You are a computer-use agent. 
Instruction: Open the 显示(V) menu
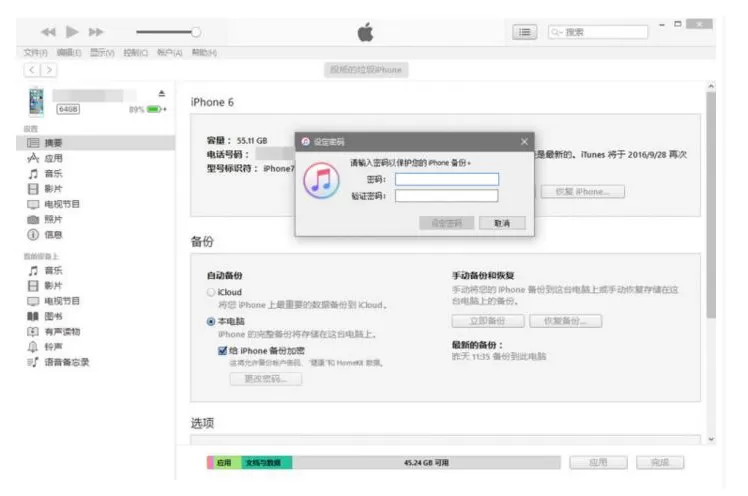[x=102, y=52]
